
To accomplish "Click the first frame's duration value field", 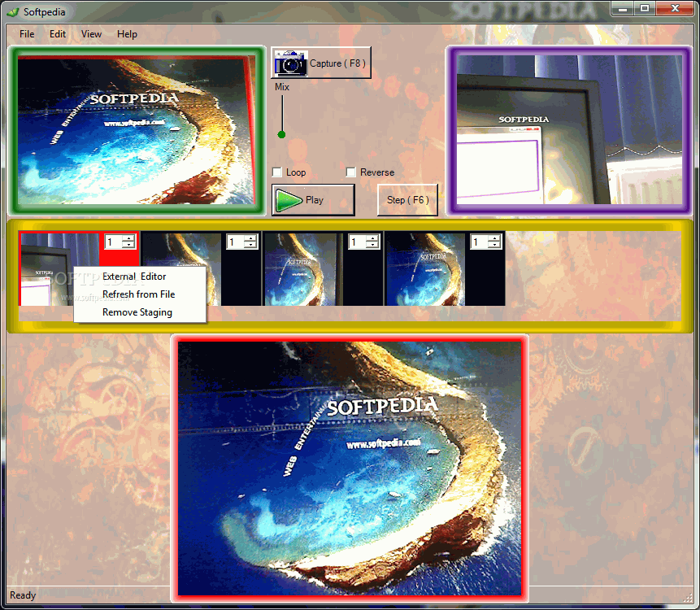I will [x=115, y=242].
